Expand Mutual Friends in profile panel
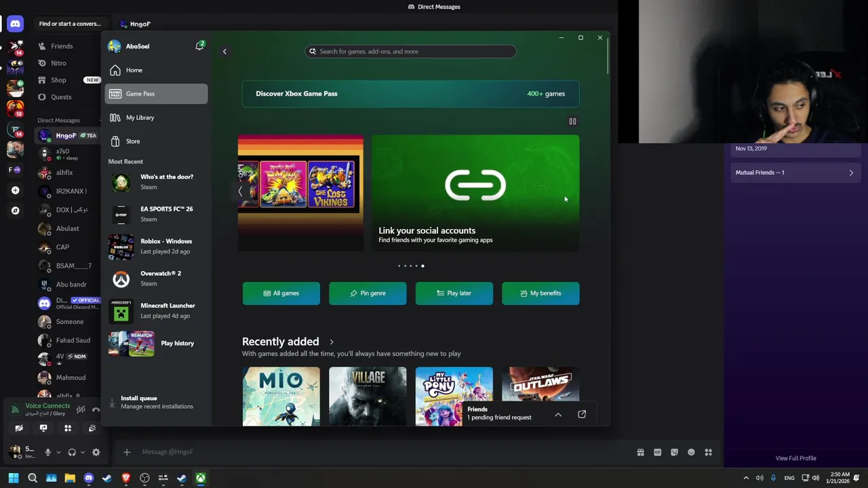868x488 pixels. pos(795,172)
